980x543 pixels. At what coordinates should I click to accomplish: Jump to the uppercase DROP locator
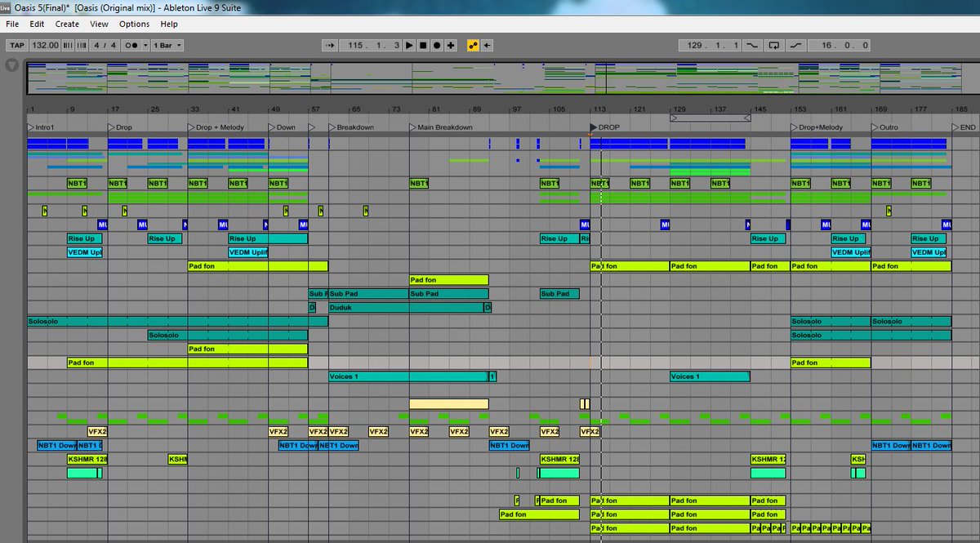pos(605,127)
